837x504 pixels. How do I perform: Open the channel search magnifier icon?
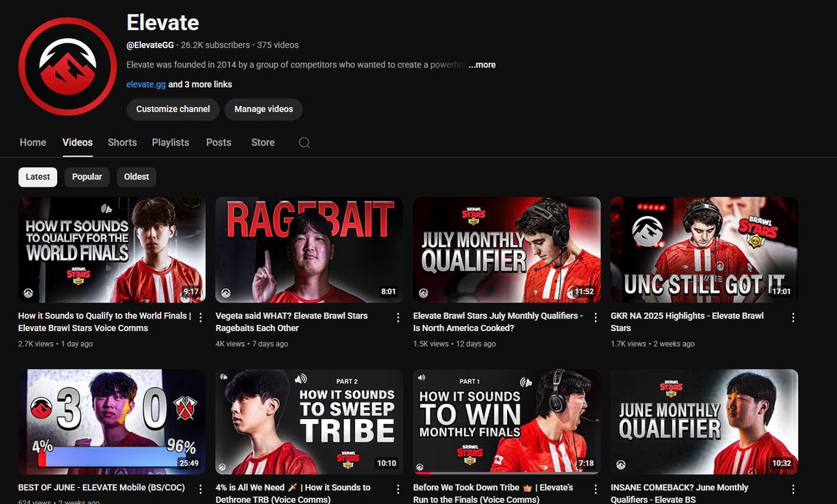click(304, 142)
